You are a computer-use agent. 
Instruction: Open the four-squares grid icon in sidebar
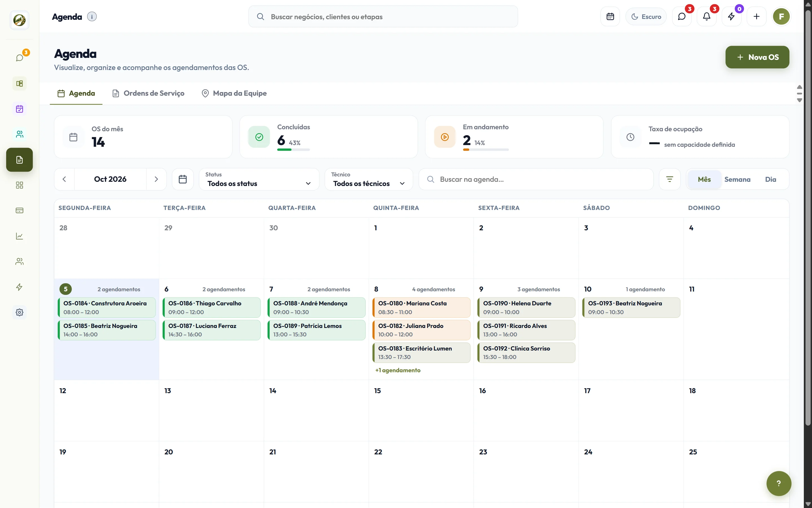19,185
